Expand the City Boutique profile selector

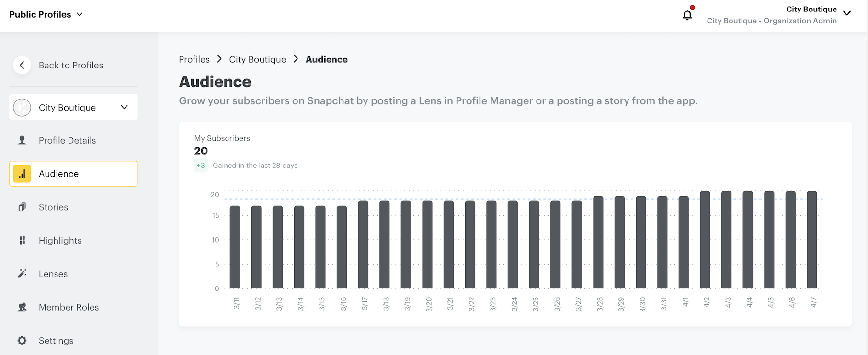point(125,107)
